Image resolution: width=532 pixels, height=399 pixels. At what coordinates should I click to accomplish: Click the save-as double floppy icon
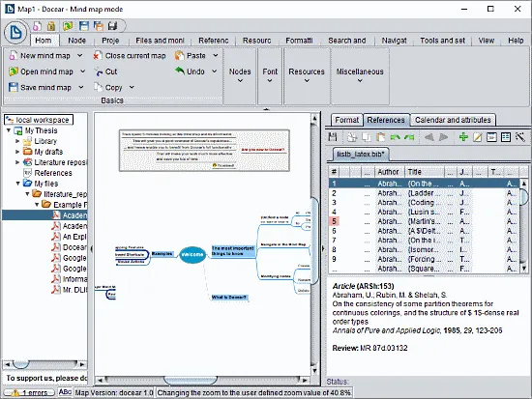(x=99, y=26)
